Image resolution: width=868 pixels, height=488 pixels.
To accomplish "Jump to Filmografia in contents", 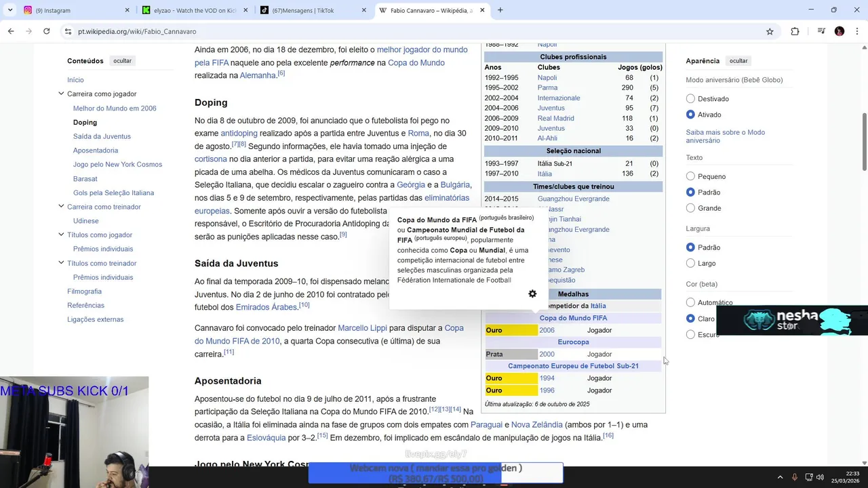I will pyautogui.click(x=84, y=291).
